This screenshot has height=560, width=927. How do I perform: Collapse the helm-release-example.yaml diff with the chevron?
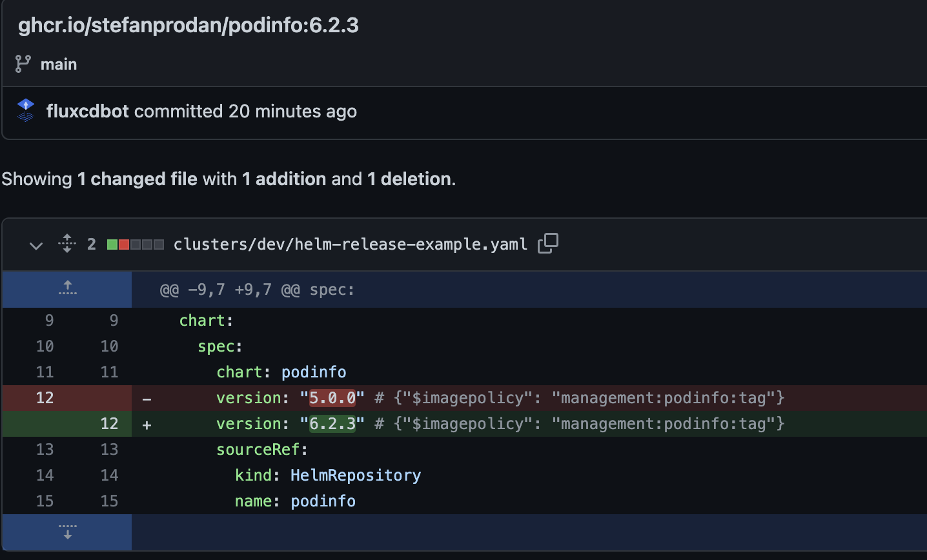pyautogui.click(x=36, y=245)
